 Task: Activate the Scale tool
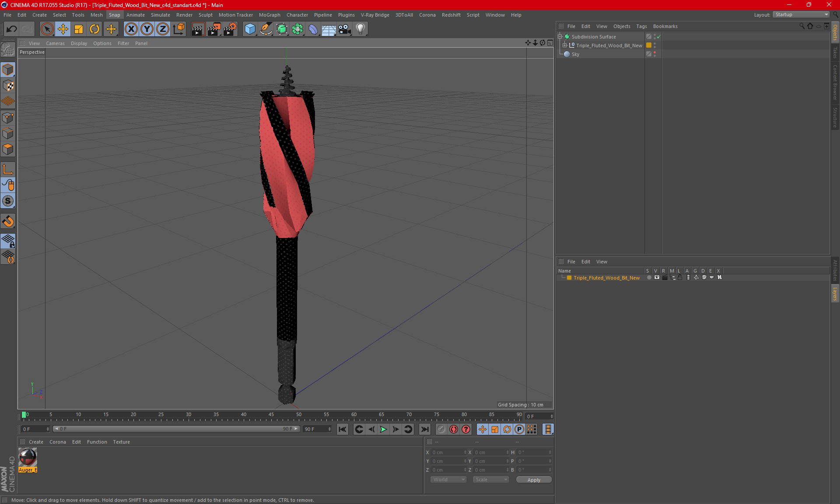[79, 29]
